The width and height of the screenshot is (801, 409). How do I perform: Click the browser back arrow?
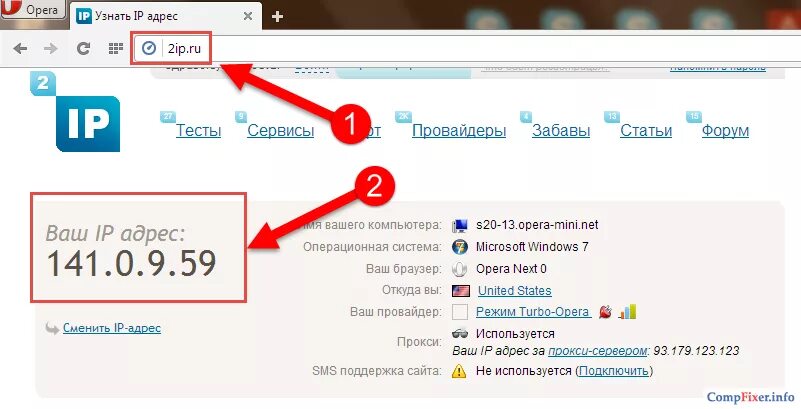tap(20, 49)
